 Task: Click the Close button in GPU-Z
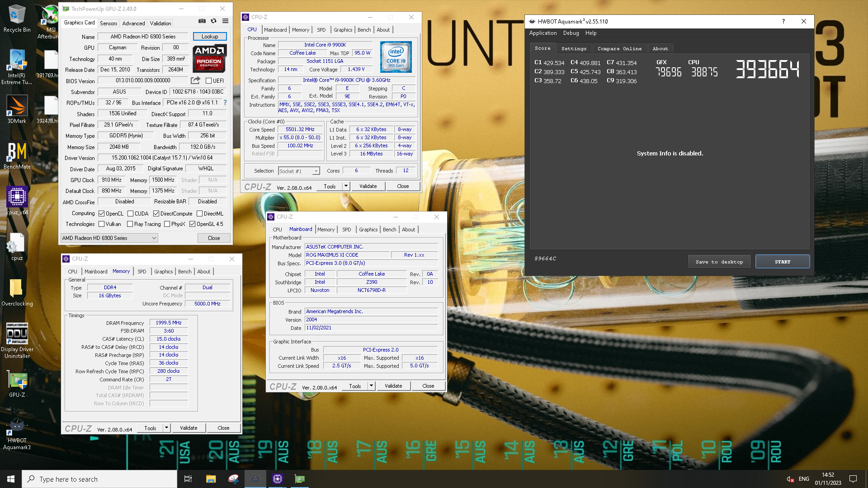pos(214,238)
